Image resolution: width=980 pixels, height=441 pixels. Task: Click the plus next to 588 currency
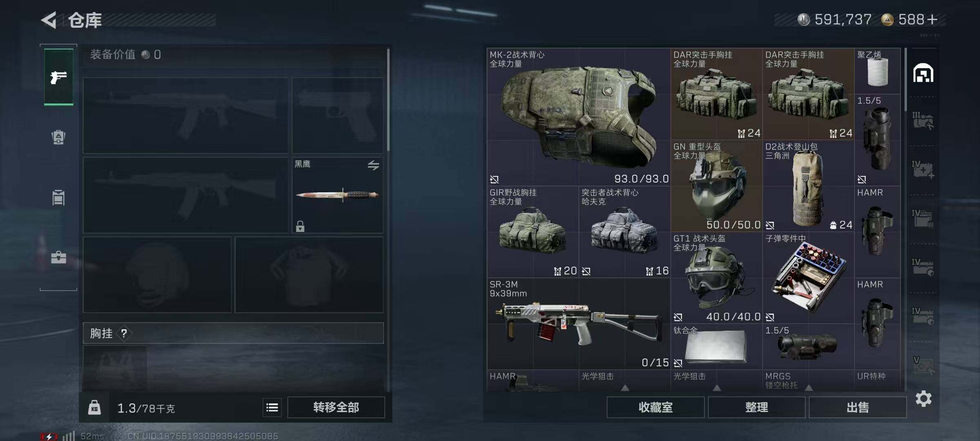(x=932, y=20)
